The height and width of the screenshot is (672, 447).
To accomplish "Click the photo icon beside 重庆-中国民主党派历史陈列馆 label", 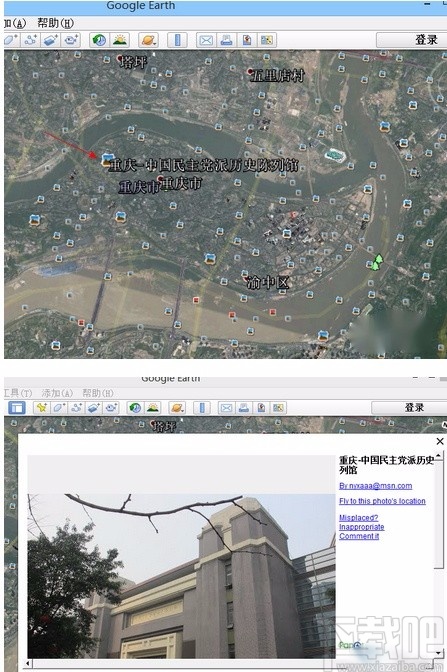I will 106,160.
